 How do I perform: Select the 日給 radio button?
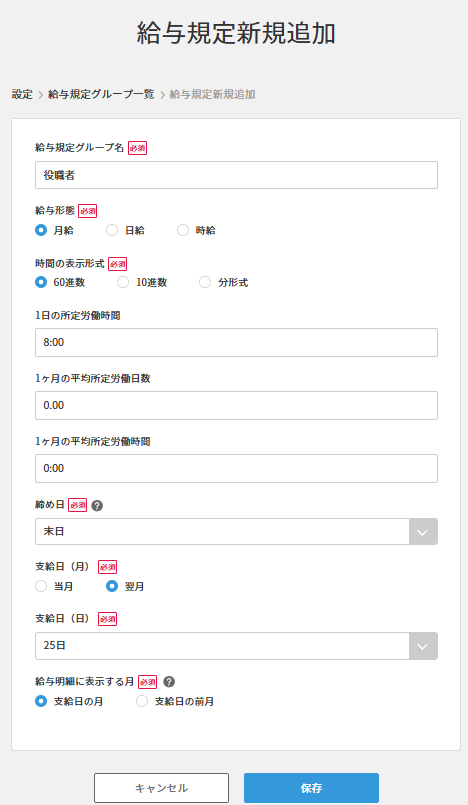click(x=112, y=231)
